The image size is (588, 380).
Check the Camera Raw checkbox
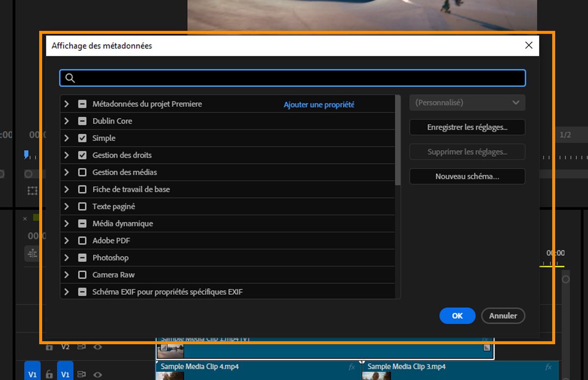click(82, 275)
